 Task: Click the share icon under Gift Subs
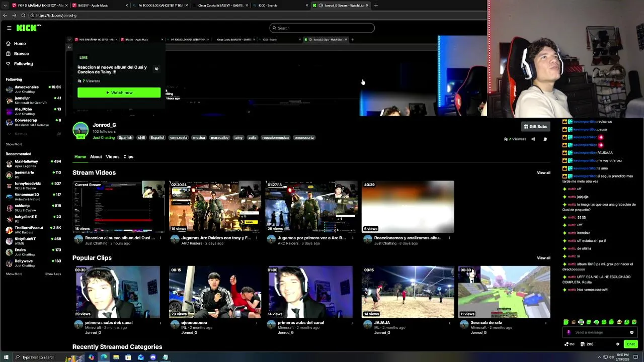533,139
